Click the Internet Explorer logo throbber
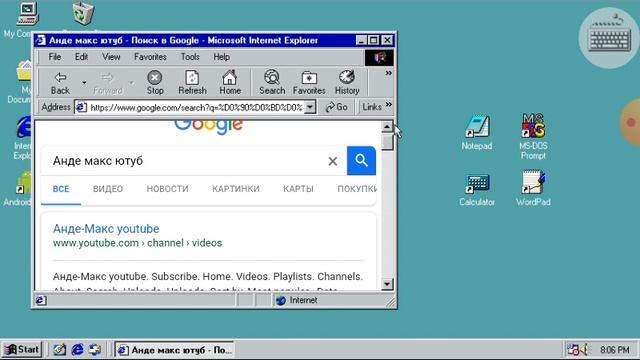The width and height of the screenshot is (640, 360). [x=379, y=57]
